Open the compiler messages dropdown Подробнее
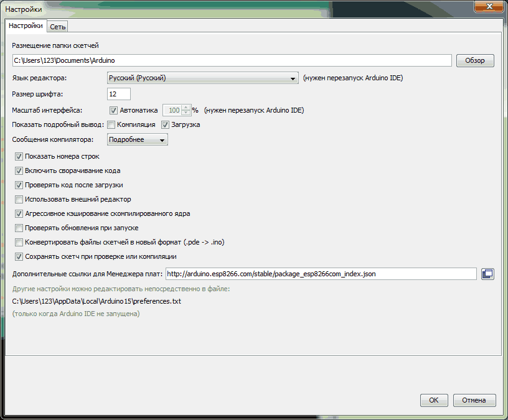Image resolution: width=508 pixels, height=420 pixels. [x=138, y=139]
